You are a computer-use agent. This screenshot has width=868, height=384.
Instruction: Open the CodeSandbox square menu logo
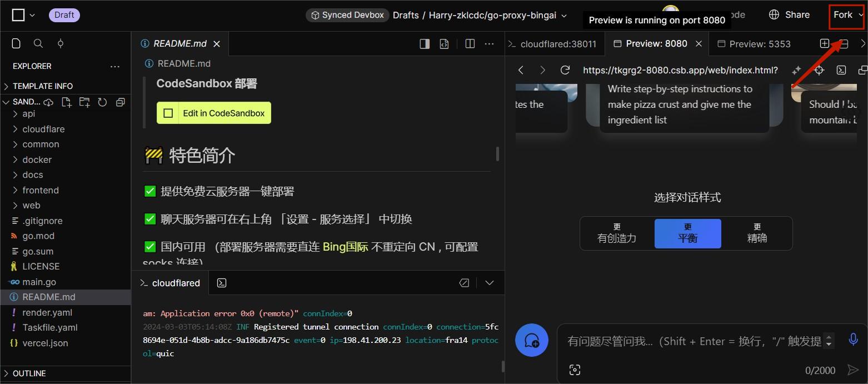click(x=18, y=15)
